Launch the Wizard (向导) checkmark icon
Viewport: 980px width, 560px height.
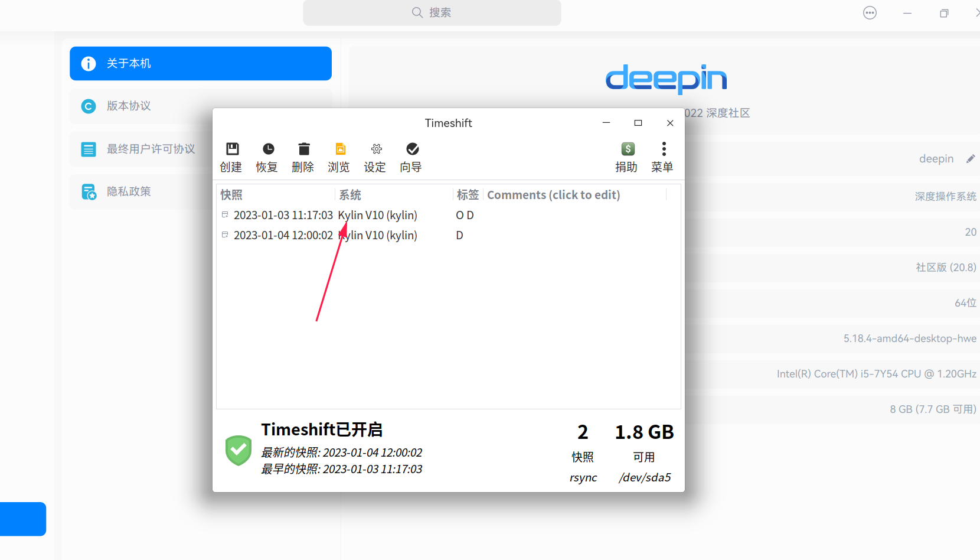[412, 149]
